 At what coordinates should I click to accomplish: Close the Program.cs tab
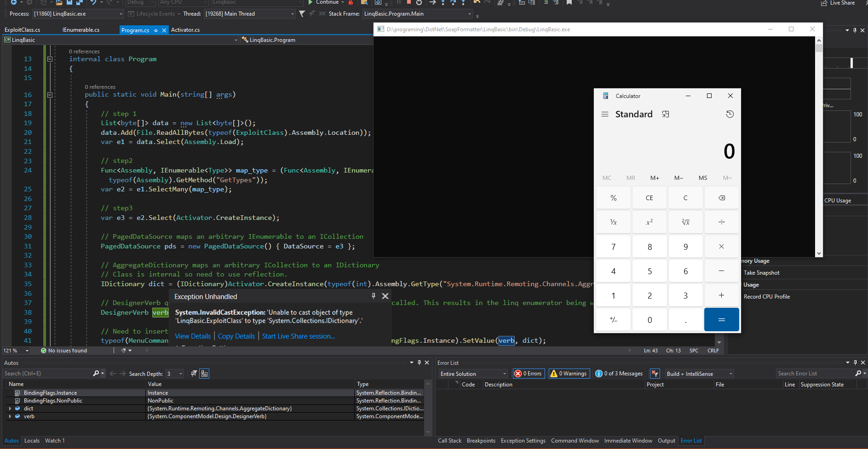click(164, 30)
